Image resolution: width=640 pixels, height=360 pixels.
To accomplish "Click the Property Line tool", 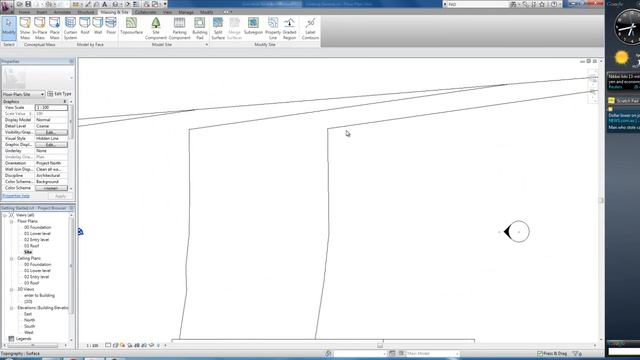I will tap(273, 28).
